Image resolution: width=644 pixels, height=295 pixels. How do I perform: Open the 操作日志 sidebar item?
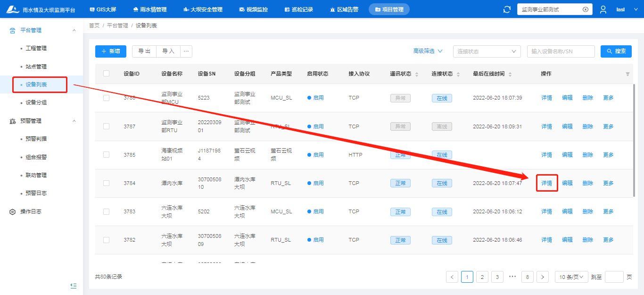point(31,211)
